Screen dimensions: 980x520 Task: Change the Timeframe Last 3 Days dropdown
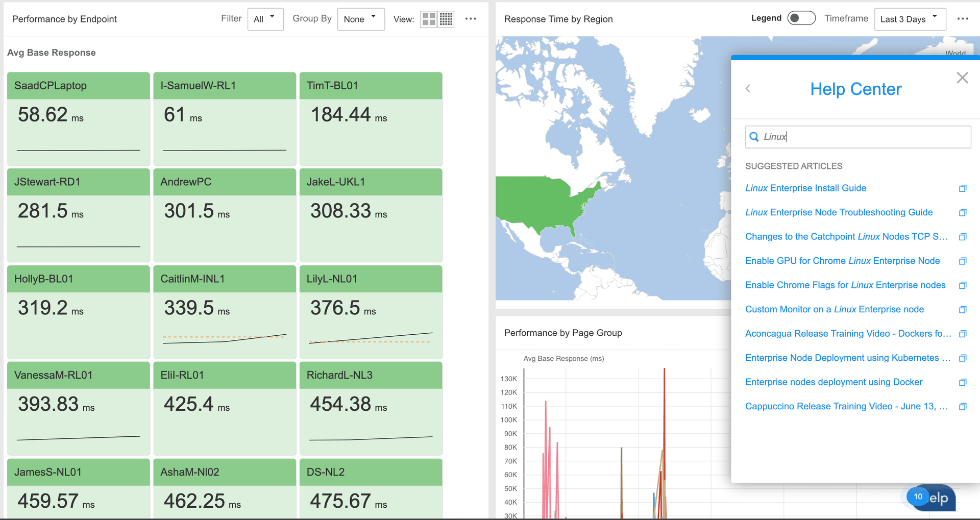tap(910, 19)
